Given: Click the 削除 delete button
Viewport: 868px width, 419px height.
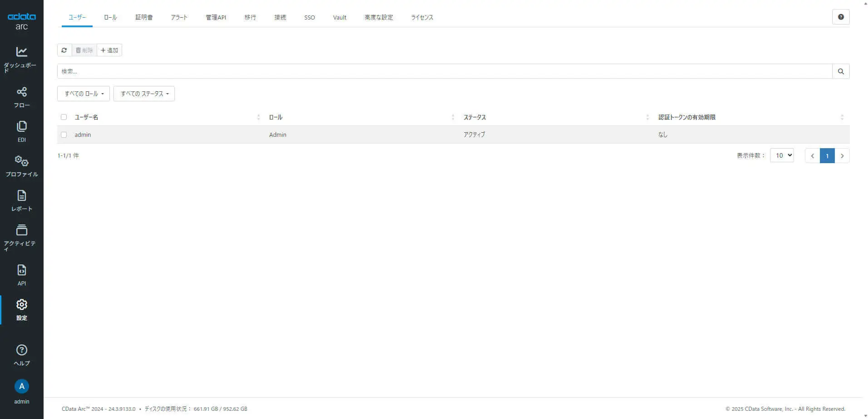Looking at the screenshot, I should point(84,50).
